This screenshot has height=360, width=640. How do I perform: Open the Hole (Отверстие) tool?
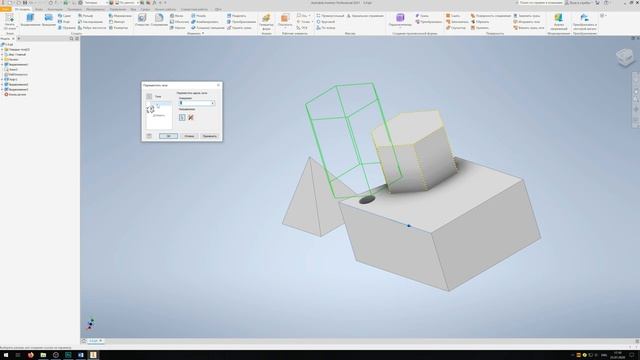pyautogui.click(x=142, y=20)
